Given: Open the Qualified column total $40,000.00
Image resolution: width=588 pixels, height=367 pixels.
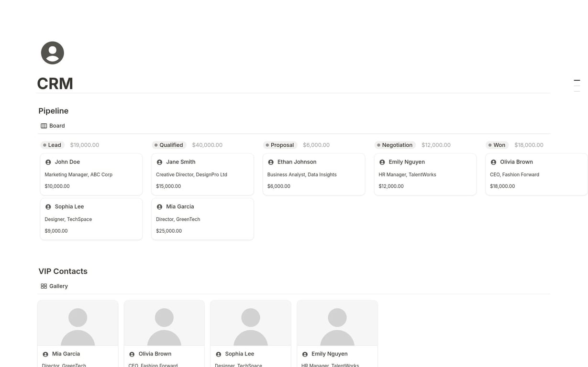Looking at the screenshot, I should [x=207, y=145].
